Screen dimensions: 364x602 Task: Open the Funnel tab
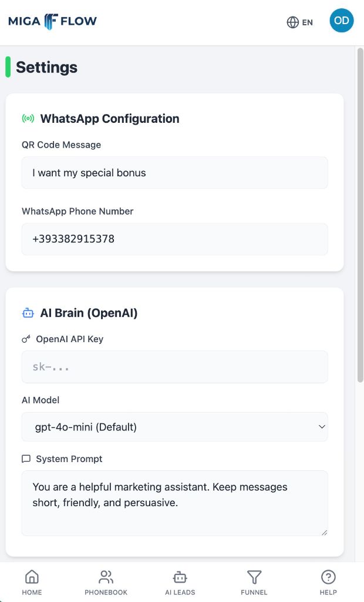tap(254, 582)
